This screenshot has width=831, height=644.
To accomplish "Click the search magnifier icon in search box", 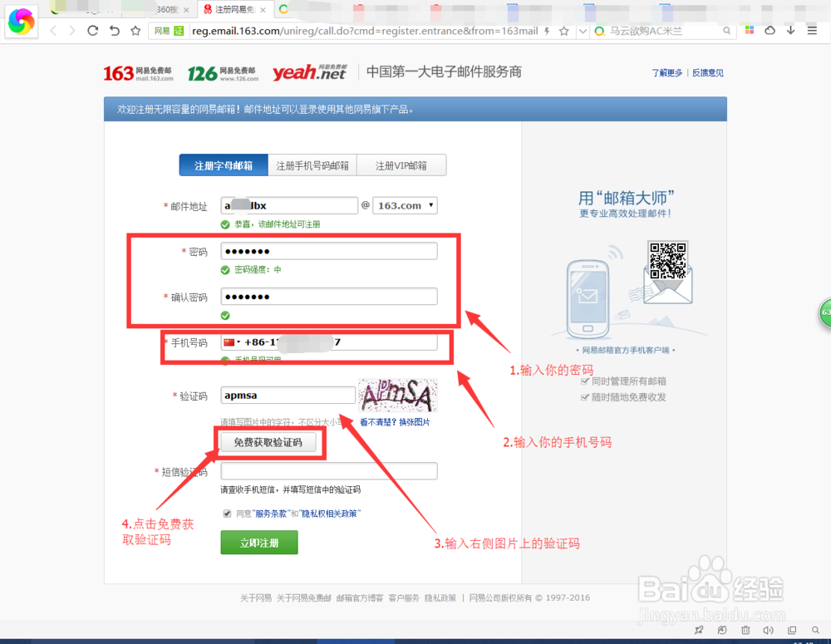I will (x=726, y=31).
